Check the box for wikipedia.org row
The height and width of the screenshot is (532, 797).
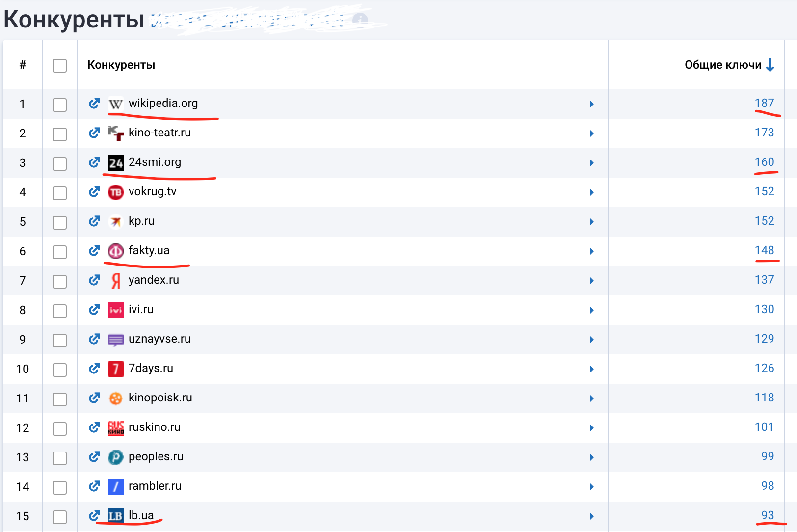tap(60, 105)
